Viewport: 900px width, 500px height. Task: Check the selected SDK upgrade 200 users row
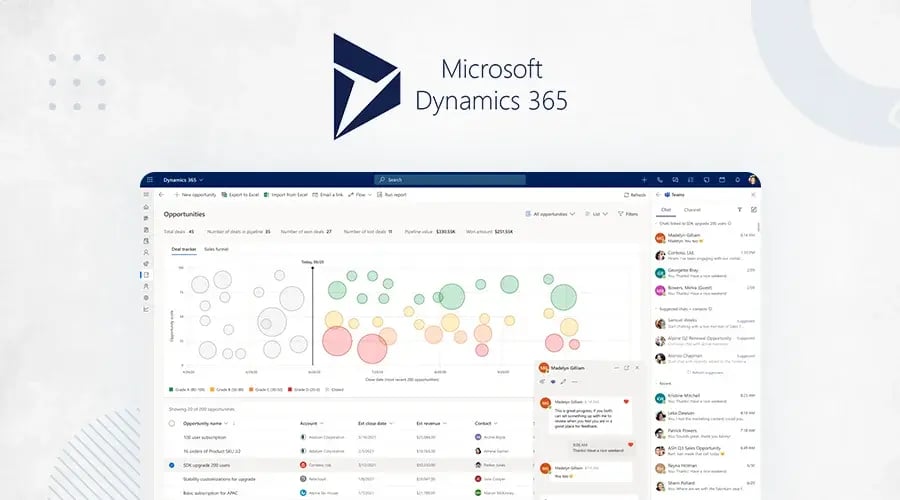coord(171,465)
